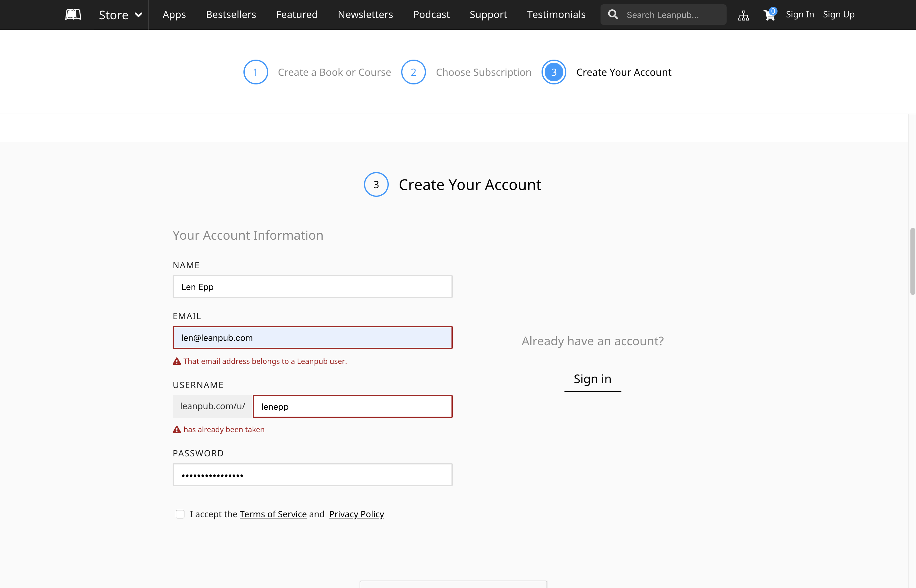Click the 'Your Account Information' heading
916x588 pixels.
[x=248, y=235]
